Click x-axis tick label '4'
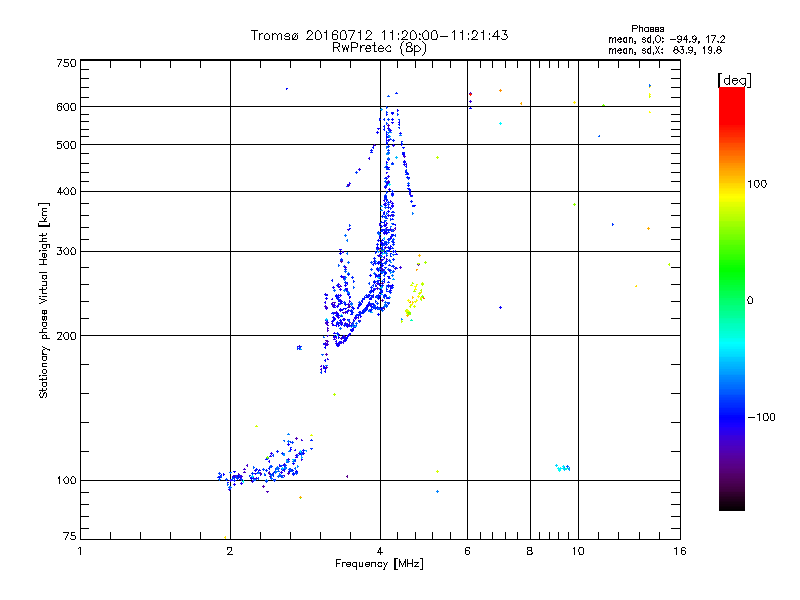 [380, 551]
